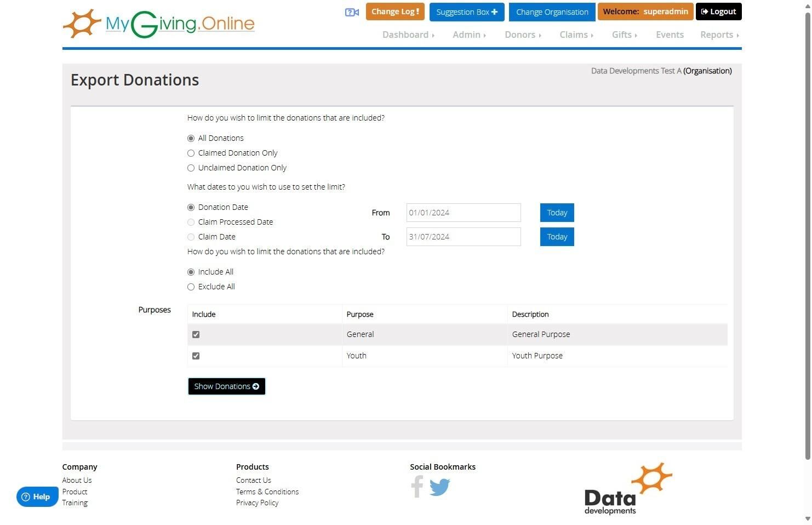Click the Data Developments footer logo
This screenshot has height=525, width=812.
(628, 489)
